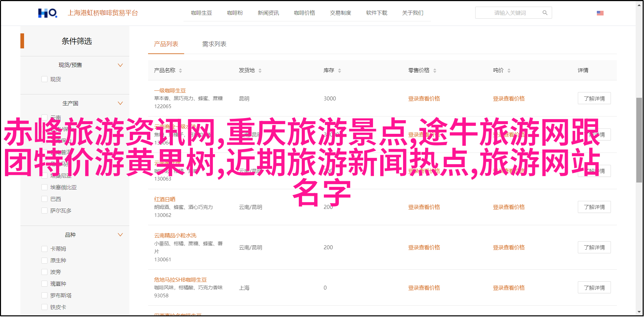This screenshot has height=317, width=644.
Task: Collapse the 现货/预售 filter section
Action: [x=120, y=65]
